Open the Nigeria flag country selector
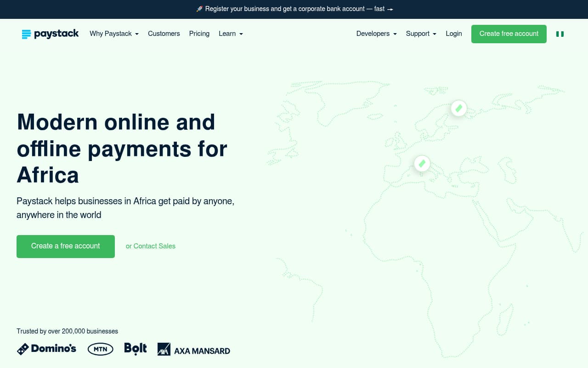Image resolution: width=588 pixels, height=368 pixels. click(560, 34)
